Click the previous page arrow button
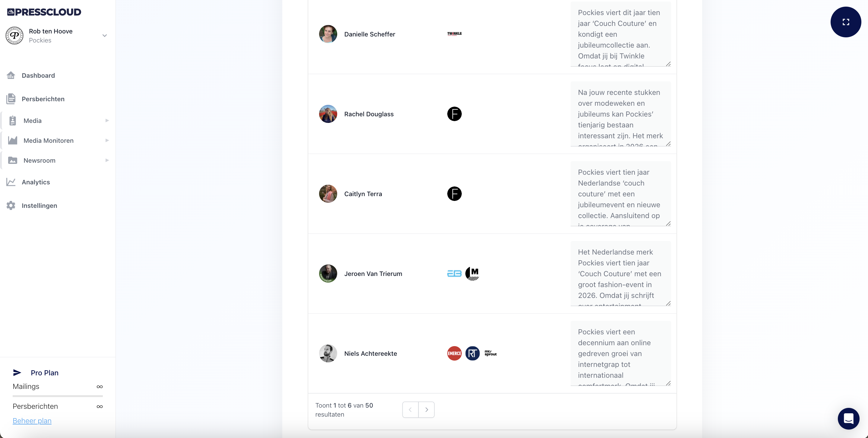This screenshot has height=438, width=868. pos(410,409)
